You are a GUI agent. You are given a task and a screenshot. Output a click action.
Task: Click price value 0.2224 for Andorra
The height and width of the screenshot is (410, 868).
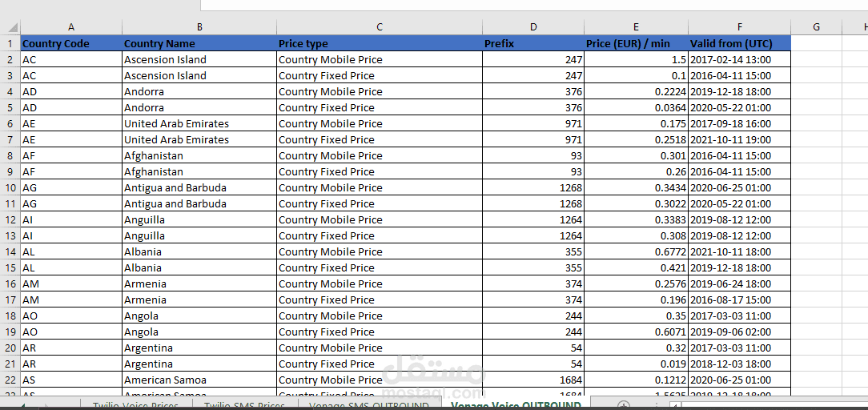[x=636, y=91]
